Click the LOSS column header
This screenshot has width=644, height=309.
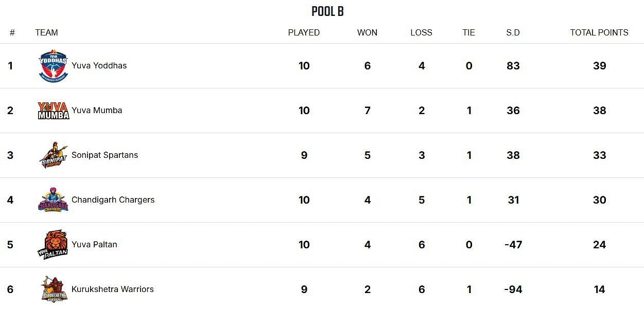(x=421, y=32)
